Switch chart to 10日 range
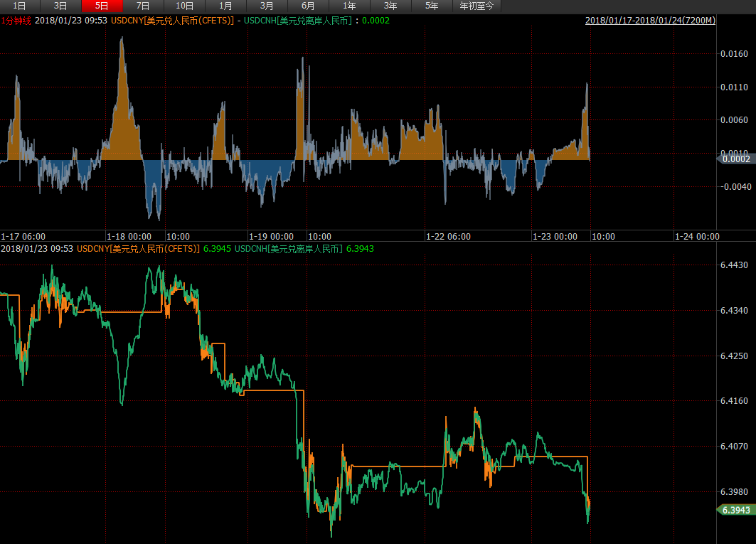The height and width of the screenshot is (544, 756). pos(184,6)
